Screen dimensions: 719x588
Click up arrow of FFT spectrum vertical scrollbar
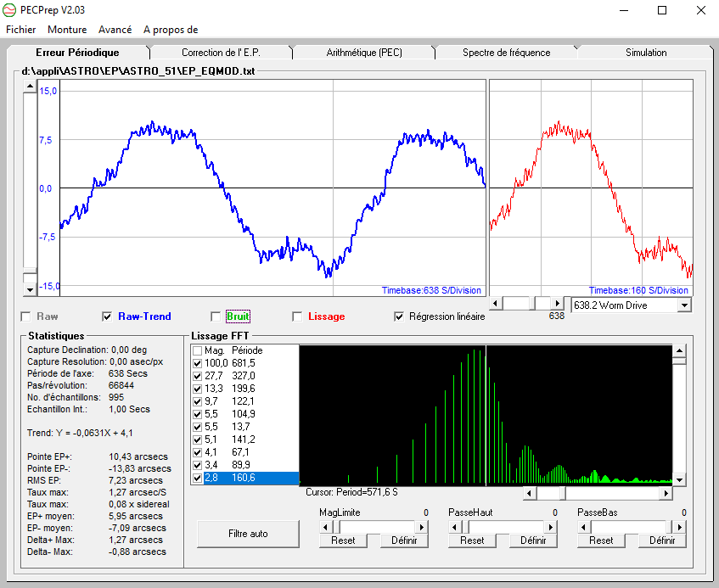(679, 351)
